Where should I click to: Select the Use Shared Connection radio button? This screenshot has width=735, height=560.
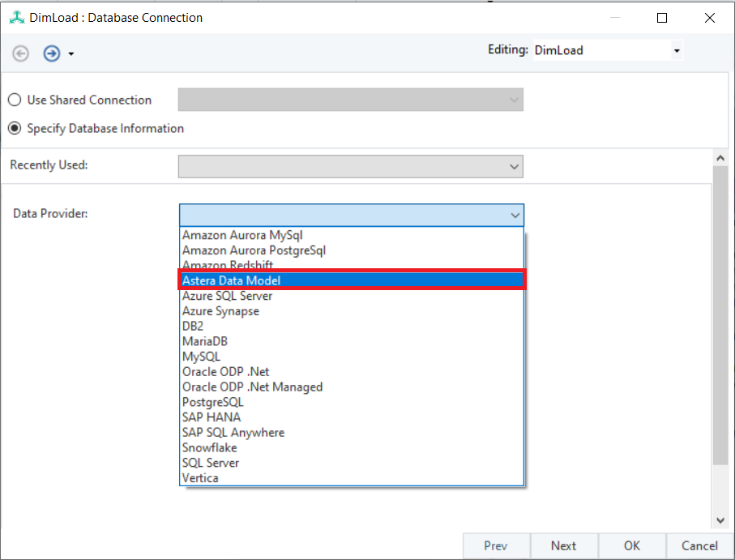click(15, 100)
